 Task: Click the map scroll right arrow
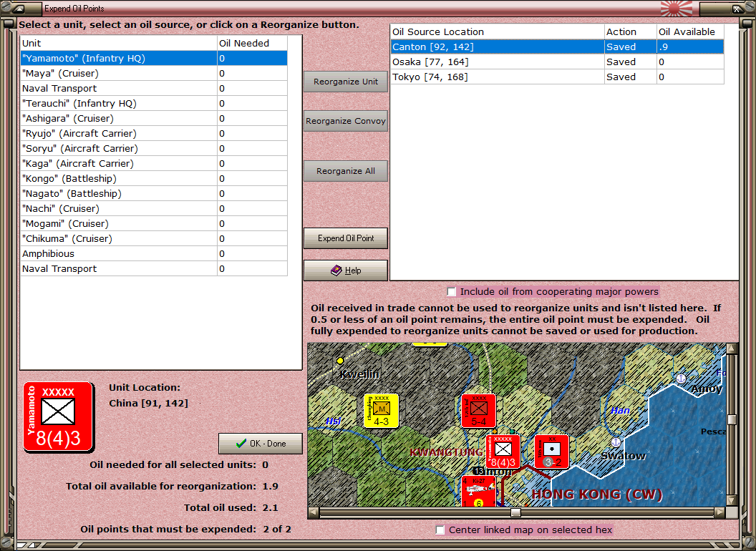[719, 512]
